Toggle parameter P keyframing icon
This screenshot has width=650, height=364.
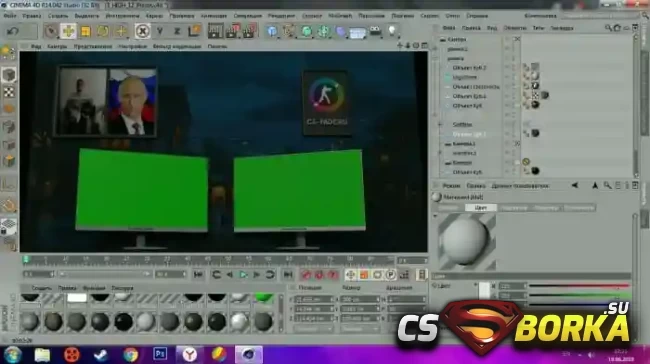pyautogui.click(x=390, y=274)
